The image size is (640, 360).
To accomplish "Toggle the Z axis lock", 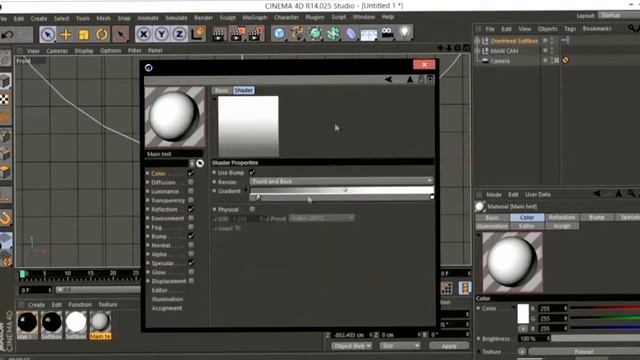I will (x=179, y=34).
